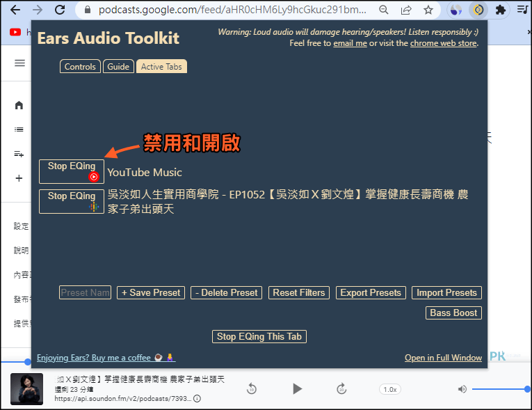Click the YouTube Music tab label

[145, 172]
